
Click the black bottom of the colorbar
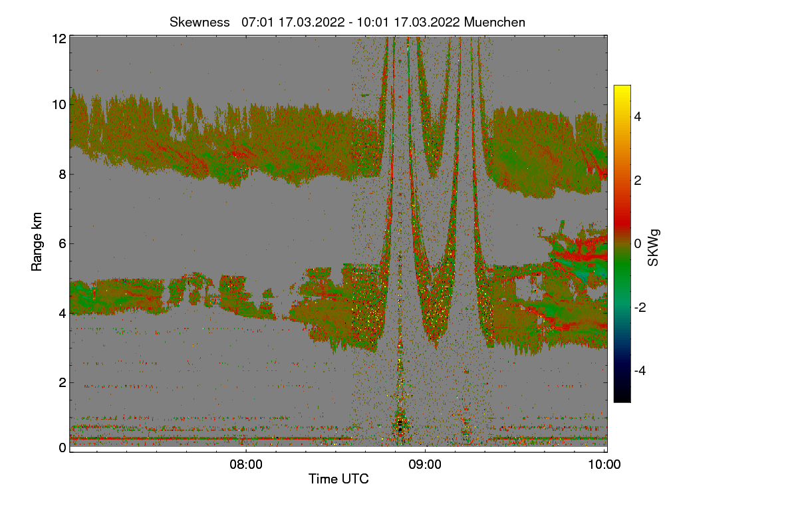click(622, 396)
